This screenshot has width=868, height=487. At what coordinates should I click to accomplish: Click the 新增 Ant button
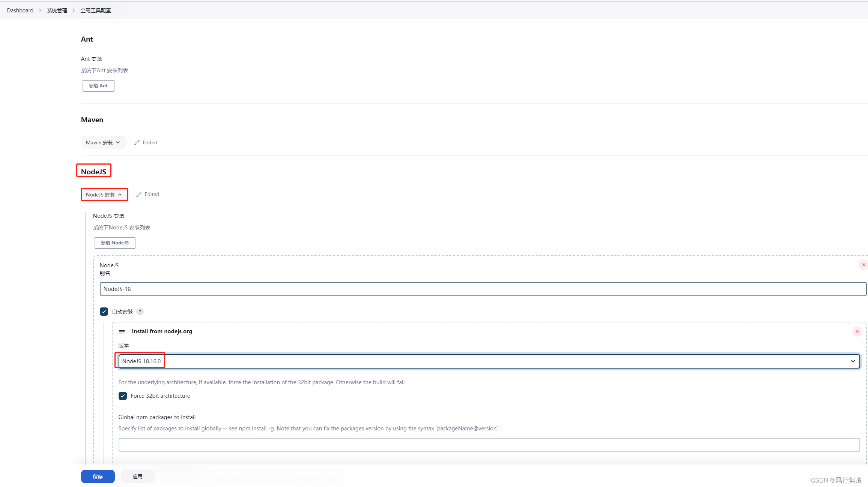pos(98,85)
